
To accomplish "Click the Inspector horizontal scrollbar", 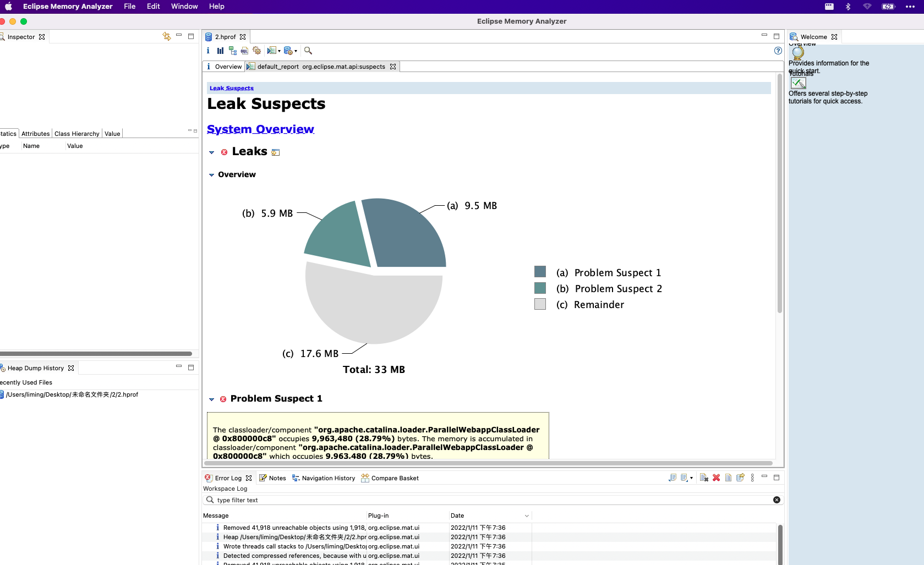I will [x=96, y=354].
